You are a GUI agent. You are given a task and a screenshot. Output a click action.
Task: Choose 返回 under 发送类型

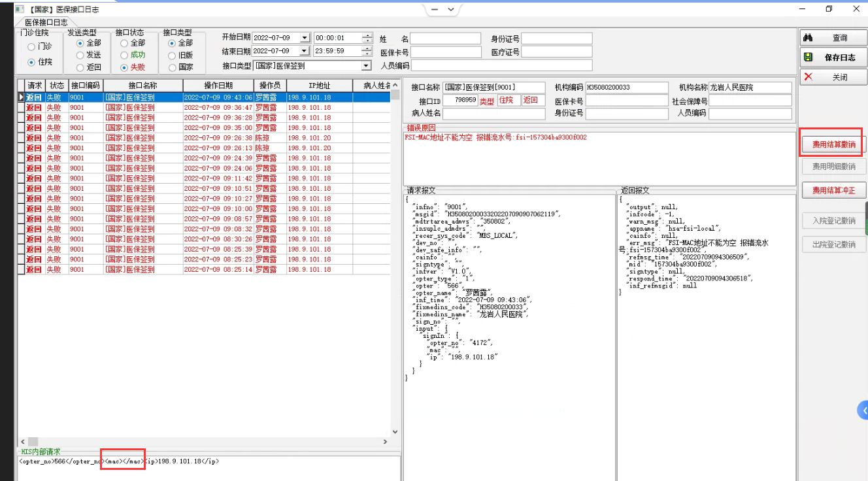pyautogui.click(x=89, y=67)
